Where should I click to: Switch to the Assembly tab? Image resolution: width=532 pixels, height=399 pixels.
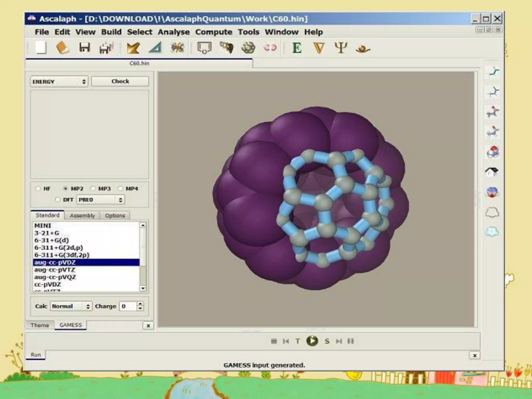click(82, 215)
